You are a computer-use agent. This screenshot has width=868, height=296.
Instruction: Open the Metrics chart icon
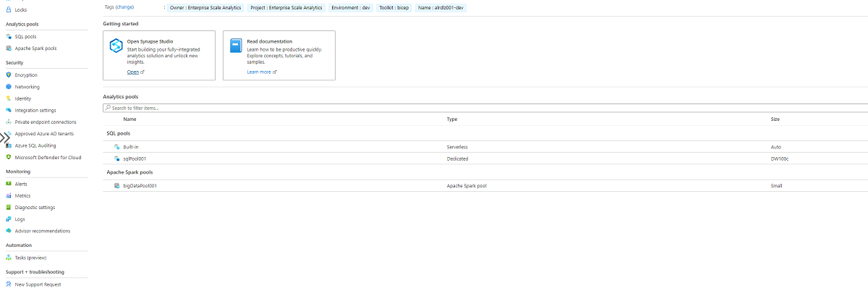[9, 195]
